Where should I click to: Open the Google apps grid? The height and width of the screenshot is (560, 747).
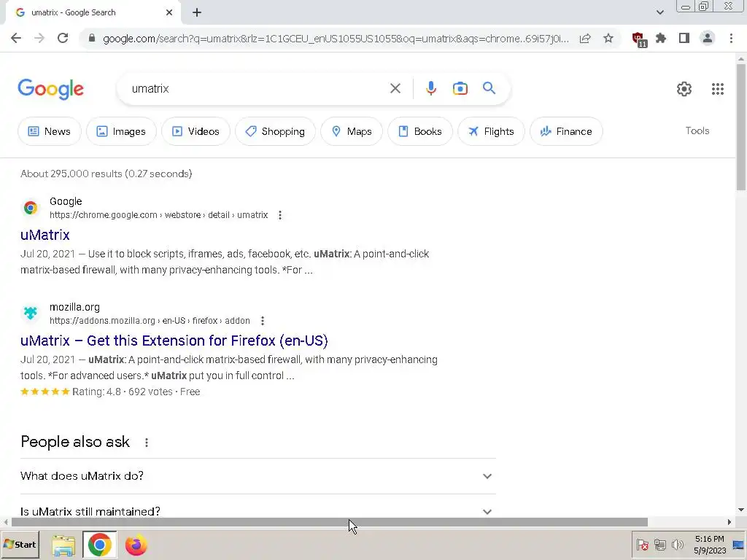click(718, 89)
